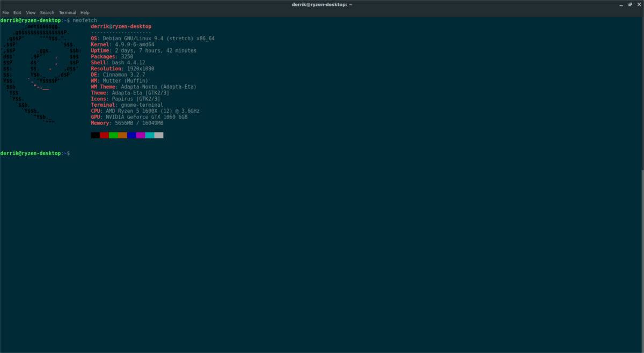Click the blue color block in neofetch palette
Image resolution: width=644 pixels, height=353 pixels.
[131, 135]
